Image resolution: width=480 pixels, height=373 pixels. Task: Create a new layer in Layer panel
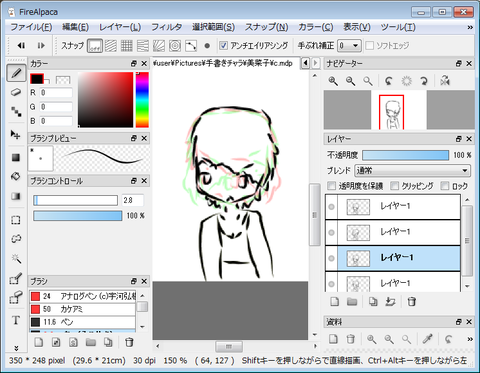(x=334, y=302)
